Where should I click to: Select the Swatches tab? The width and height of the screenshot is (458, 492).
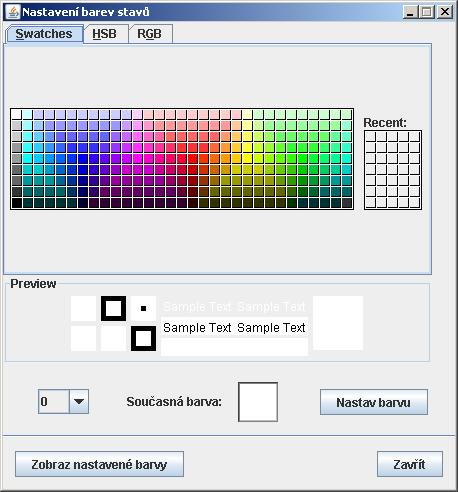[44, 34]
